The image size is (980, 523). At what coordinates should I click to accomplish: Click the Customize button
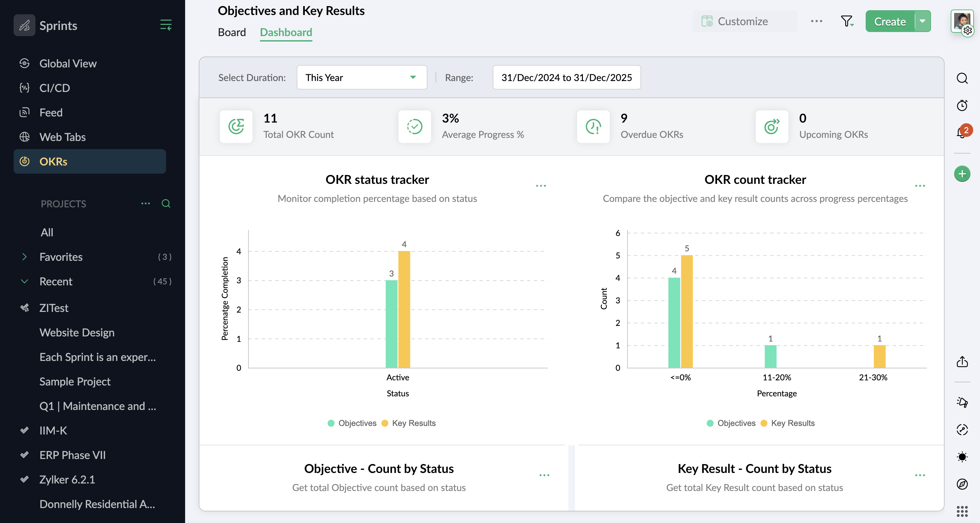[x=745, y=21]
